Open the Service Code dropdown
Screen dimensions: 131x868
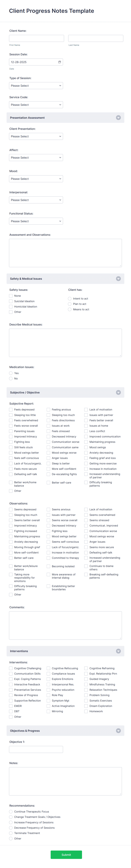[36, 105]
